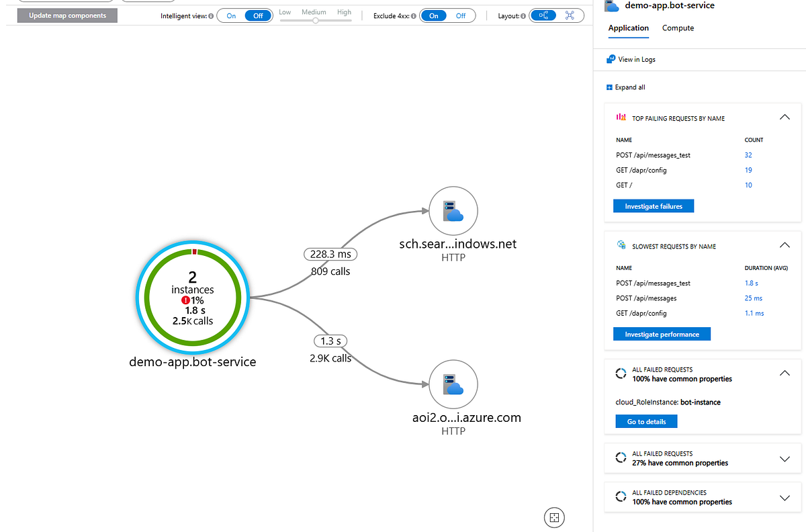Open the Application tab
Image resolution: width=806 pixels, height=532 pixels.
[628, 28]
